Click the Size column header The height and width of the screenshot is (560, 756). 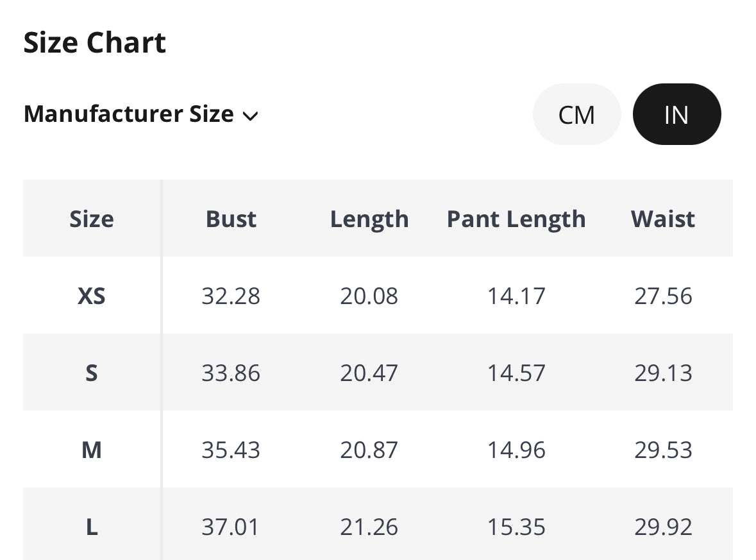point(92,219)
